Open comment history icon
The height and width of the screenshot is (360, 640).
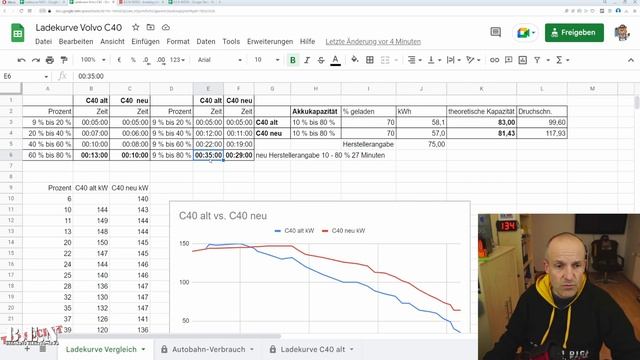(x=496, y=32)
